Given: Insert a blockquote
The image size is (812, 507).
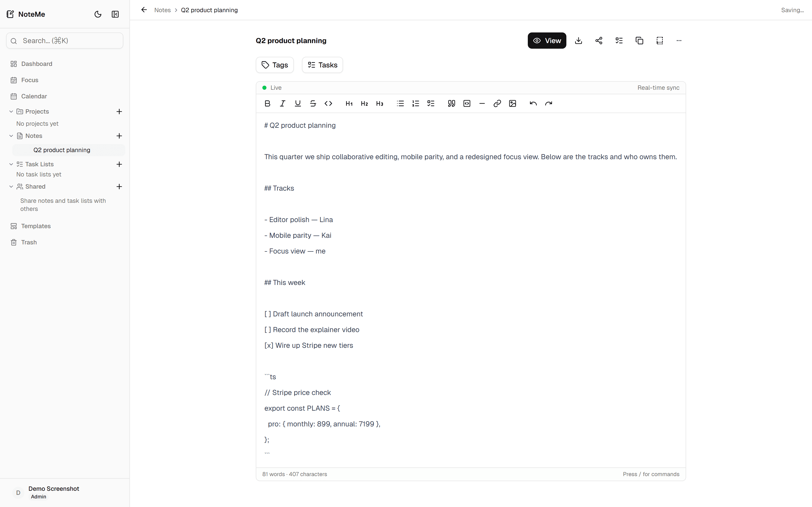Looking at the screenshot, I should [x=451, y=103].
